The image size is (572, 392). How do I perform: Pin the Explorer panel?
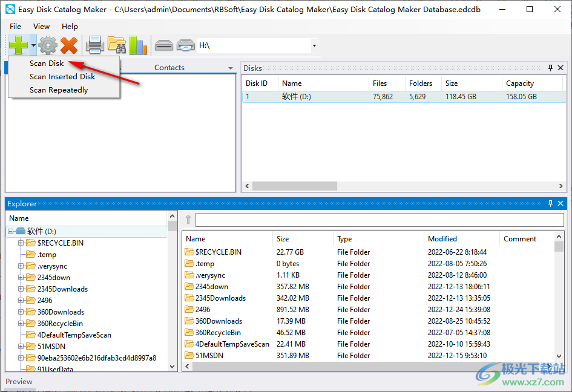point(550,203)
